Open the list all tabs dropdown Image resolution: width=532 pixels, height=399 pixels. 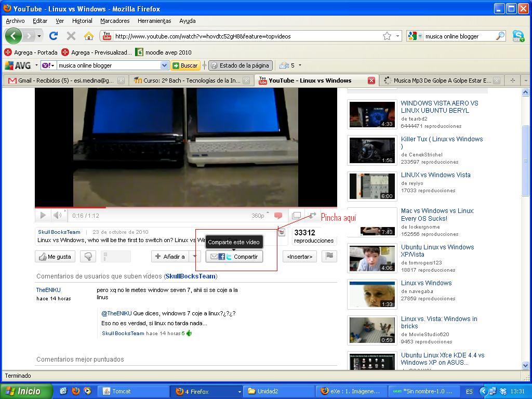coord(526,81)
